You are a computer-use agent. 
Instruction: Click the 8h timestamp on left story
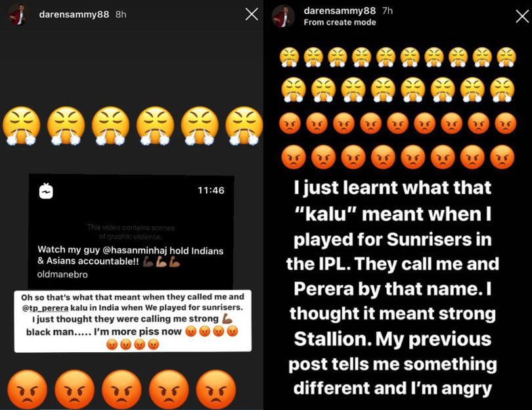point(121,14)
